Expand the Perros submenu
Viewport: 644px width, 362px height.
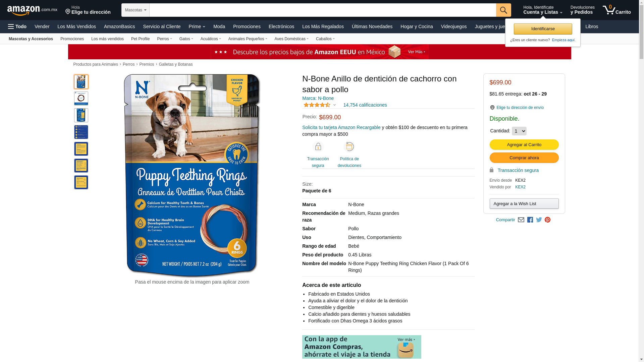164,39
